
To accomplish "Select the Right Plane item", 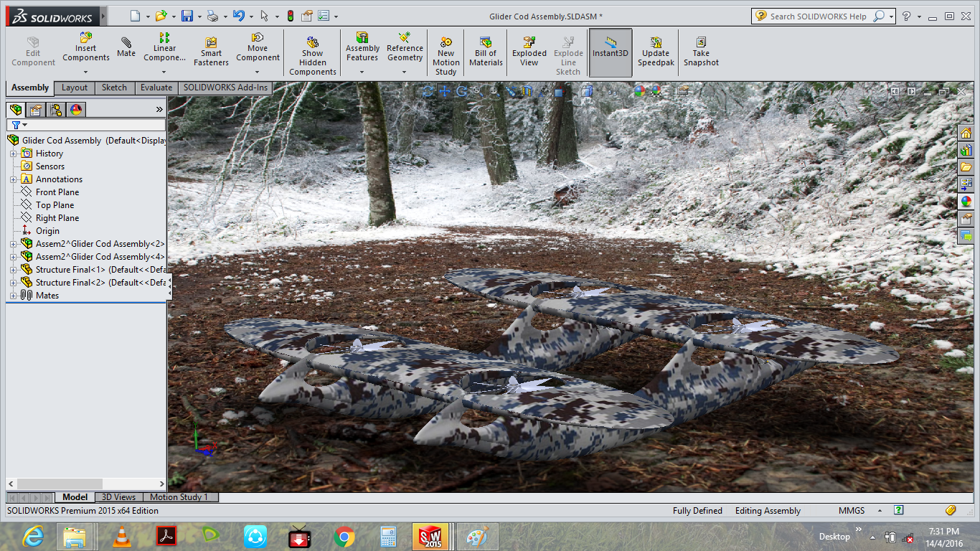I will (x=57, y=218).
